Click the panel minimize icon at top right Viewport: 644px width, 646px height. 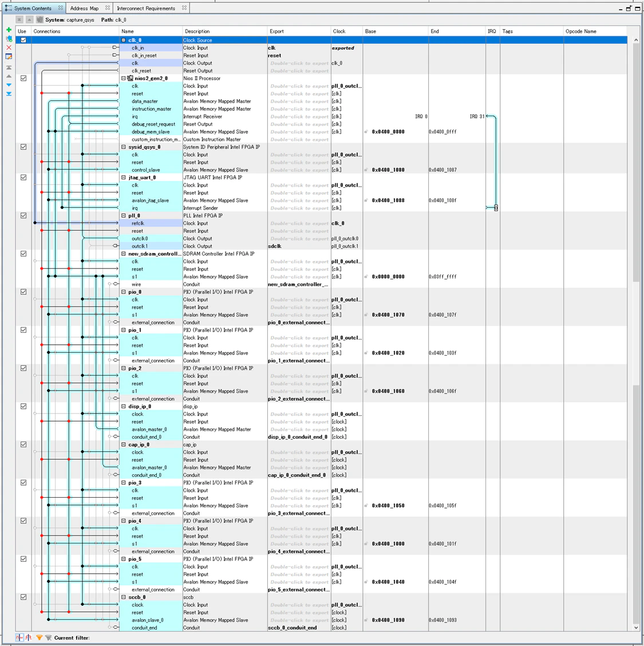coord(621,9)
